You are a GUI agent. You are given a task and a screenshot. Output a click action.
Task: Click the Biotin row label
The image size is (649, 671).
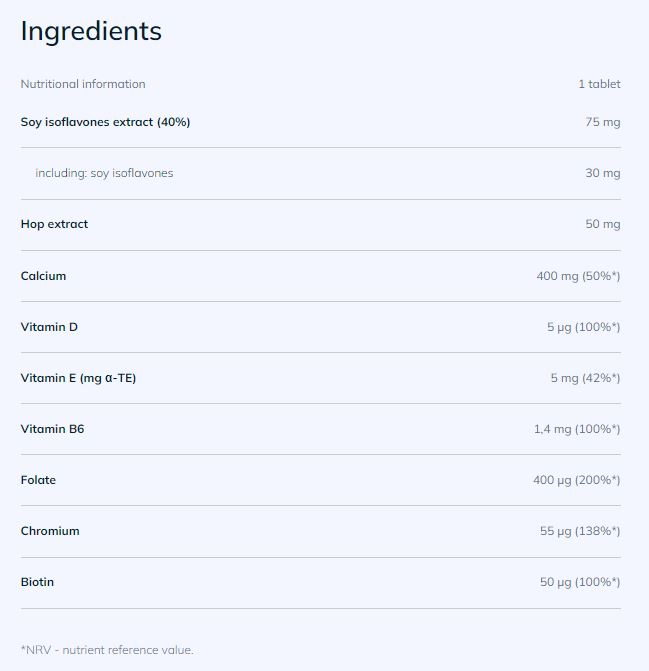point(37,582)
